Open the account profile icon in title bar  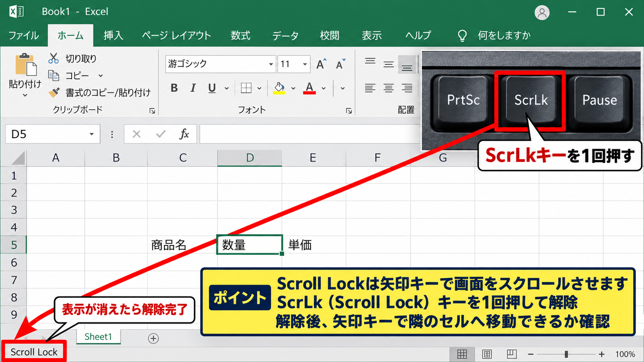[x=542, y=13]
